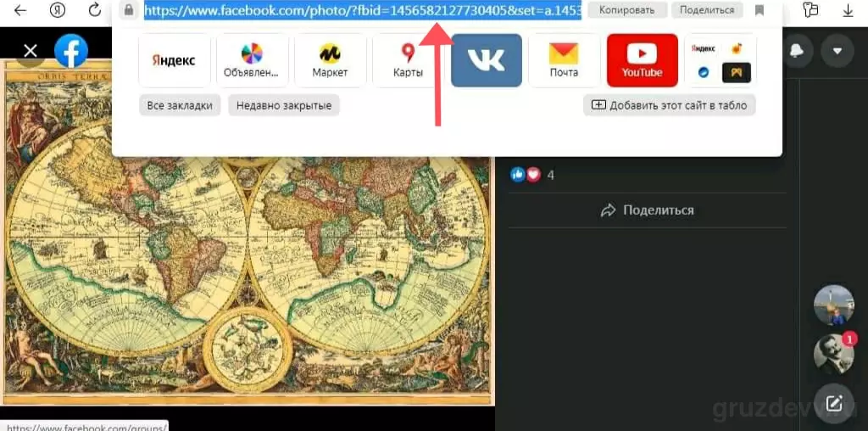Select the Facebook photo URL in address bar
The width and height of the screenshot is (868, 431).
coord(363,10)
